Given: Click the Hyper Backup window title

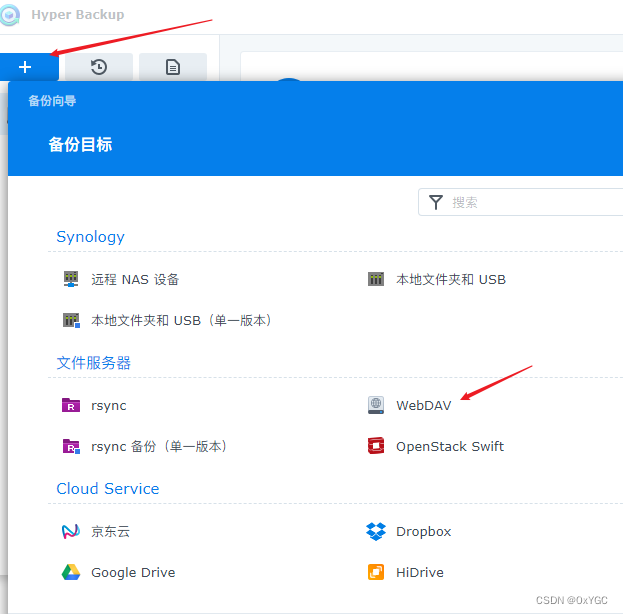Looking at the screenshot, I should click(78, 15).
